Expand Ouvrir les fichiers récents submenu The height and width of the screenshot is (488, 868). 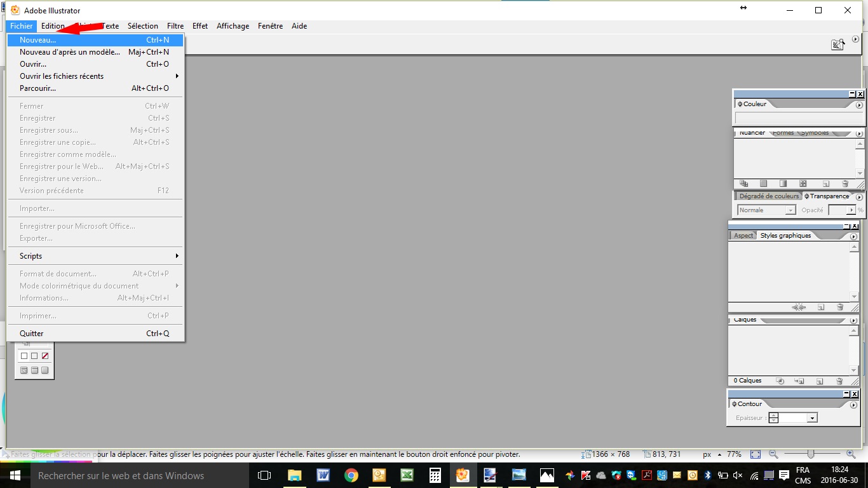(95, 76)
